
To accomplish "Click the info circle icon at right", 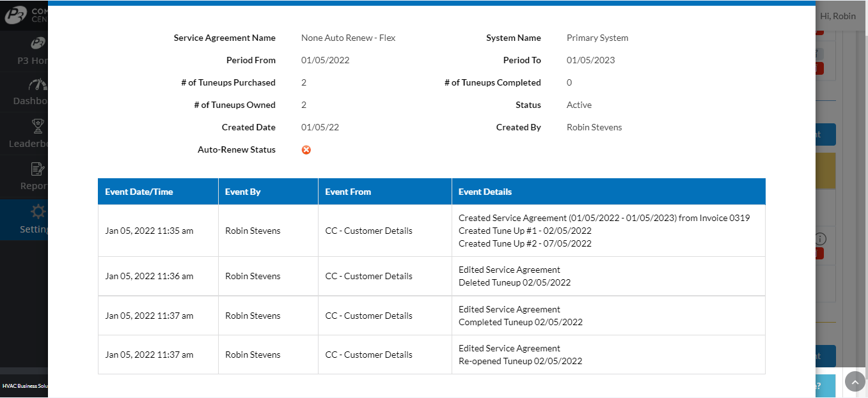I will pos(821,238).
